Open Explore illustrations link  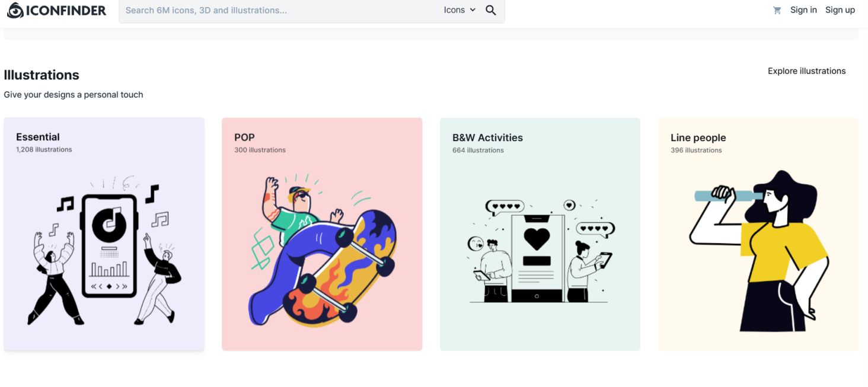[806, 71]
